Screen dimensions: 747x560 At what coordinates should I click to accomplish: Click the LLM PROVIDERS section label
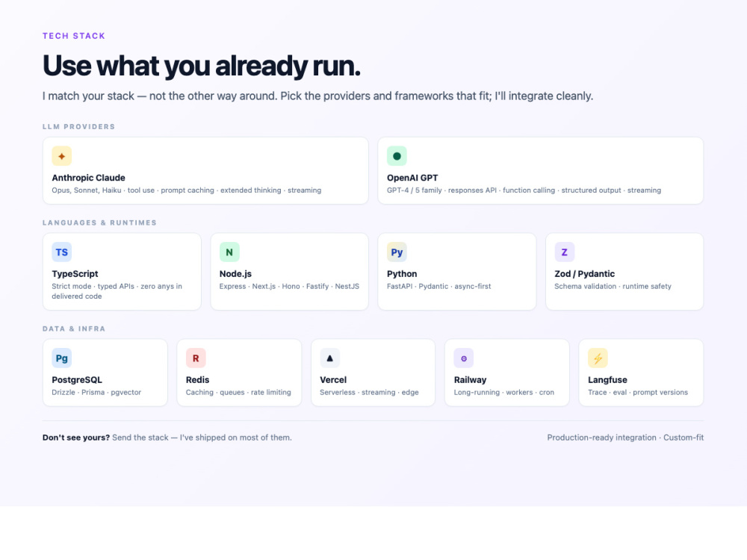(78, 127)
